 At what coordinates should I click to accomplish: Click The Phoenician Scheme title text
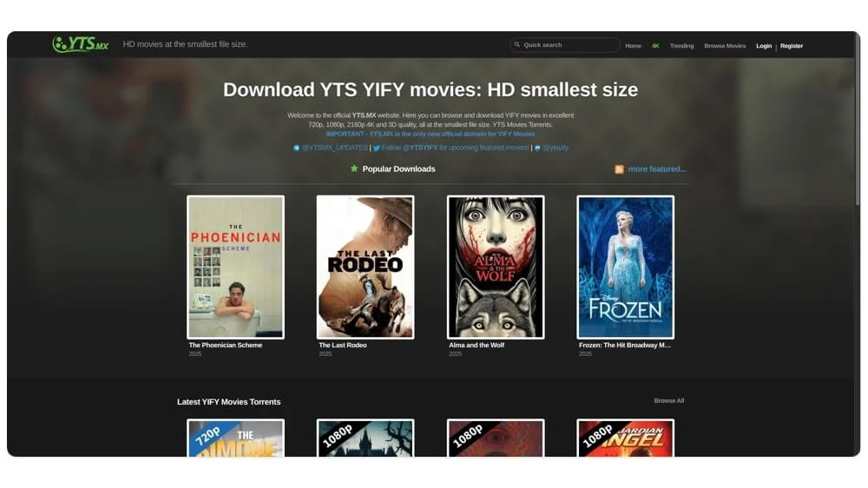[226, 345]
